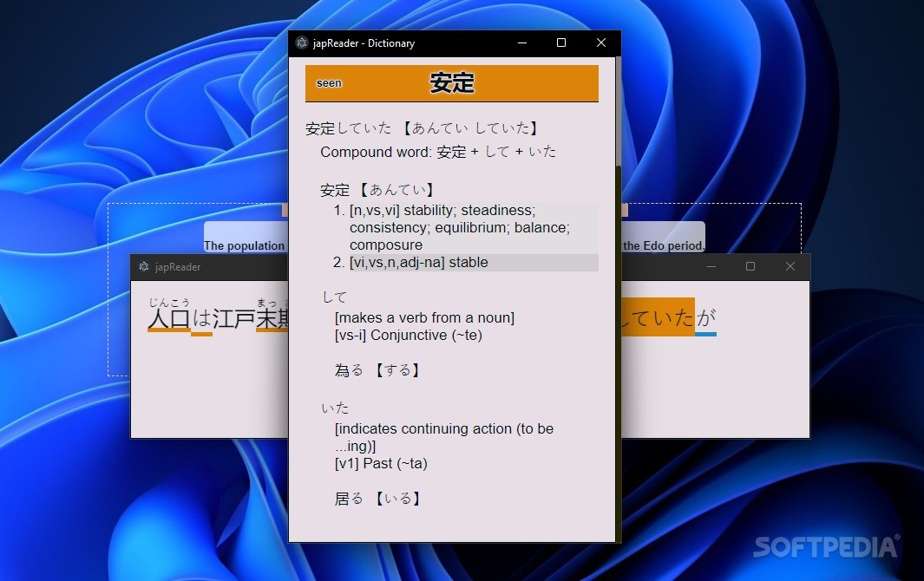
Task: Click the して component heading
Action: [x=335, y=297]
